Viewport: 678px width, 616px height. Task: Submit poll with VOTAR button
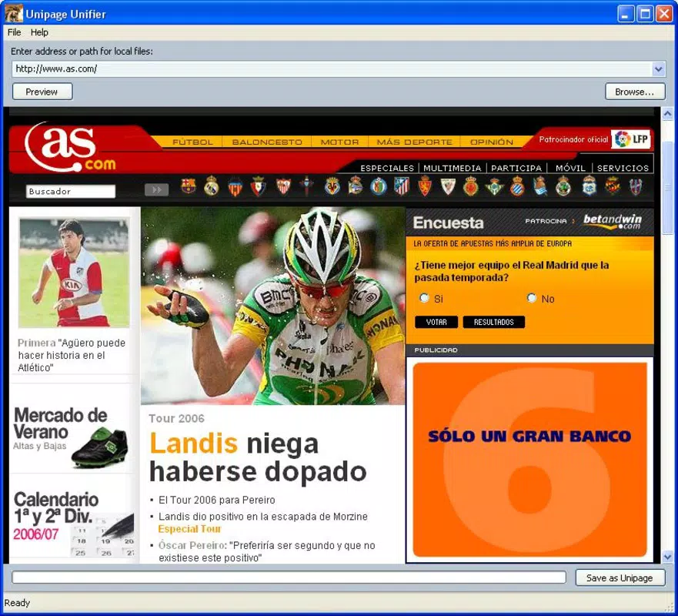(436, 322)
